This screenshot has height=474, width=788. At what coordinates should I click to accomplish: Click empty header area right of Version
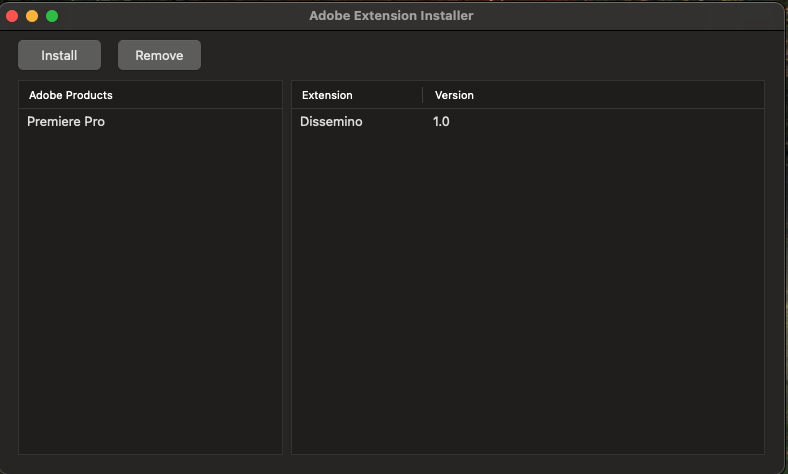point(620,95)
